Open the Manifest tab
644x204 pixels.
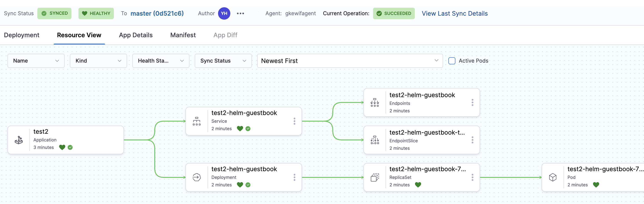pos(183,35)
